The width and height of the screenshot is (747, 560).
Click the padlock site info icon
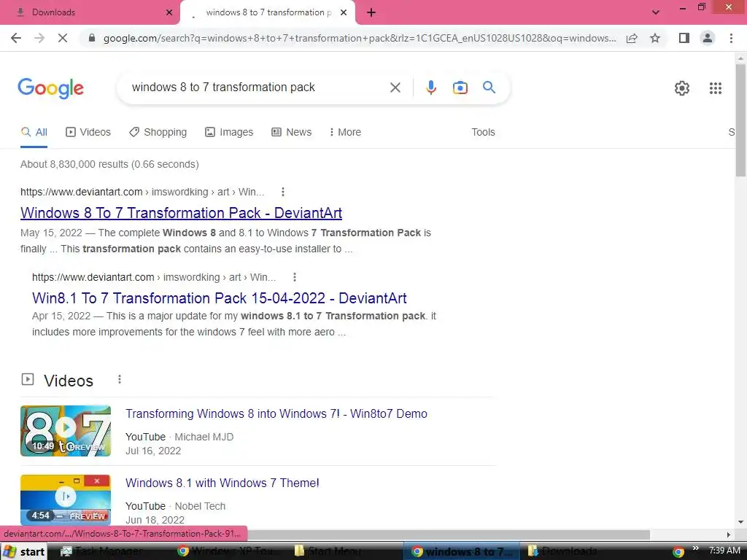point(92,38)
